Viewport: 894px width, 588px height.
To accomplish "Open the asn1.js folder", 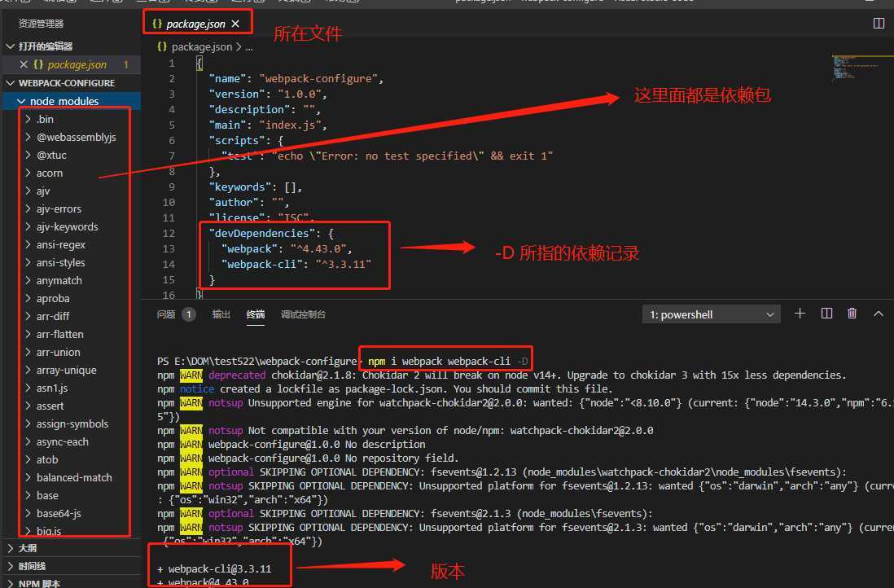I will [52, 388].
